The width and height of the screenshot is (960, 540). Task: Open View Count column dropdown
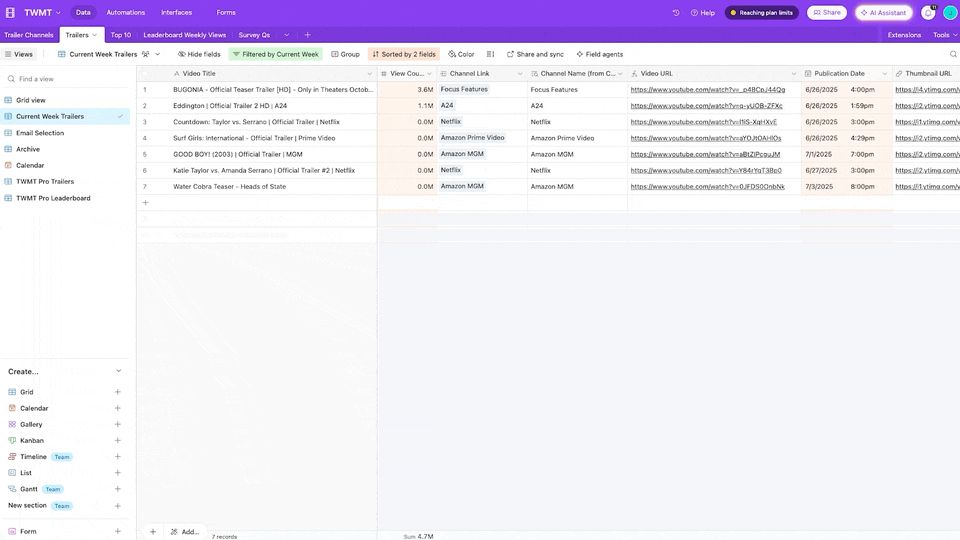click(429, 73)
